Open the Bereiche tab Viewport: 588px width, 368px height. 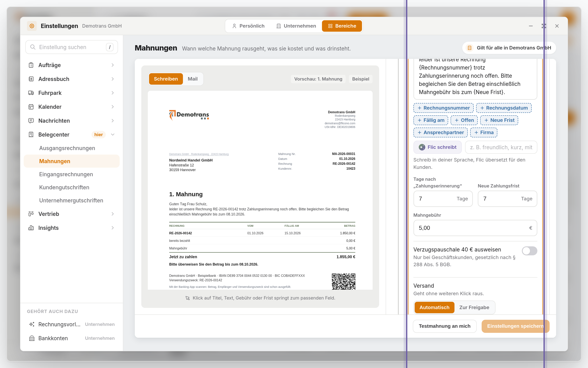coord(342,26)
